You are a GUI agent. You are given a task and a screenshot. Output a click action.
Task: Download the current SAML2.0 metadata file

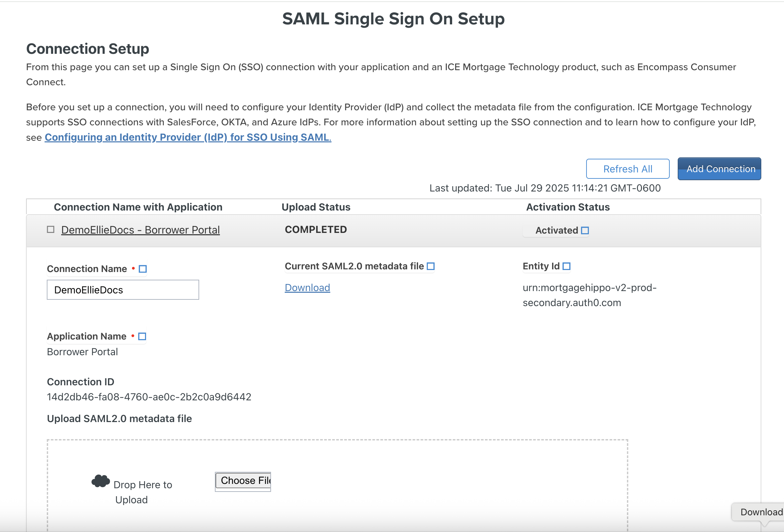307,287
